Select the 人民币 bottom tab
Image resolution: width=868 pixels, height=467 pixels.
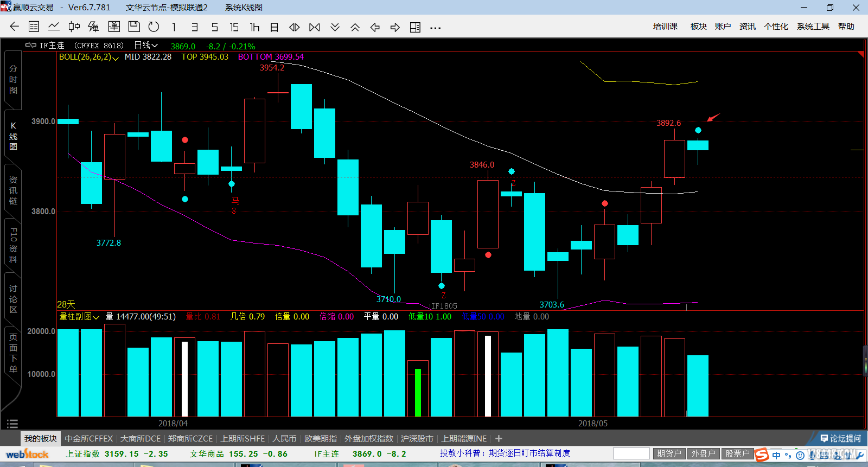285,438
